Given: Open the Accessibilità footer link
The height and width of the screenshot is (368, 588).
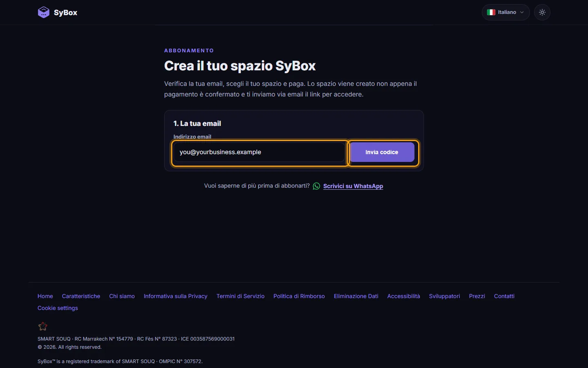Looking at the screenshot, I should coord(403,296).
